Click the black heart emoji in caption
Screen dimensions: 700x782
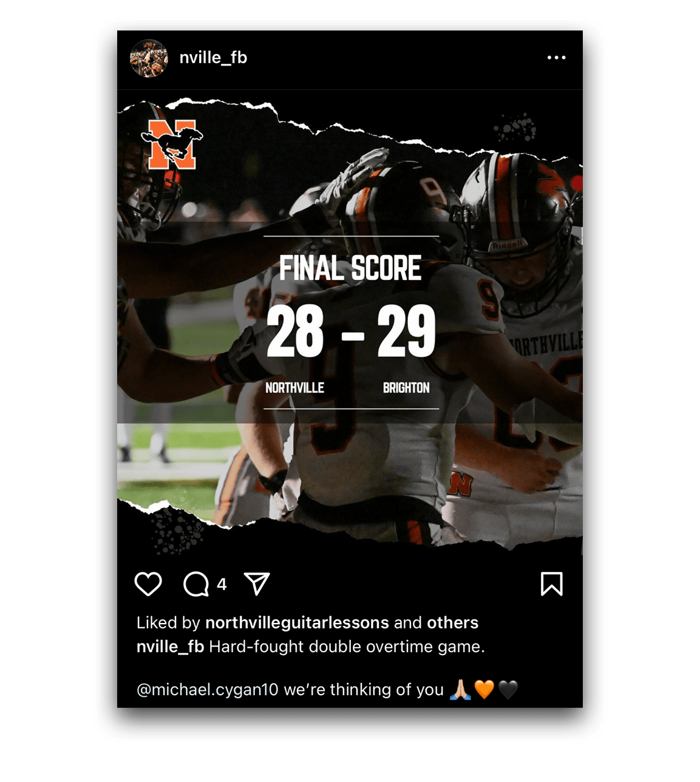click(x=508, y=690)
